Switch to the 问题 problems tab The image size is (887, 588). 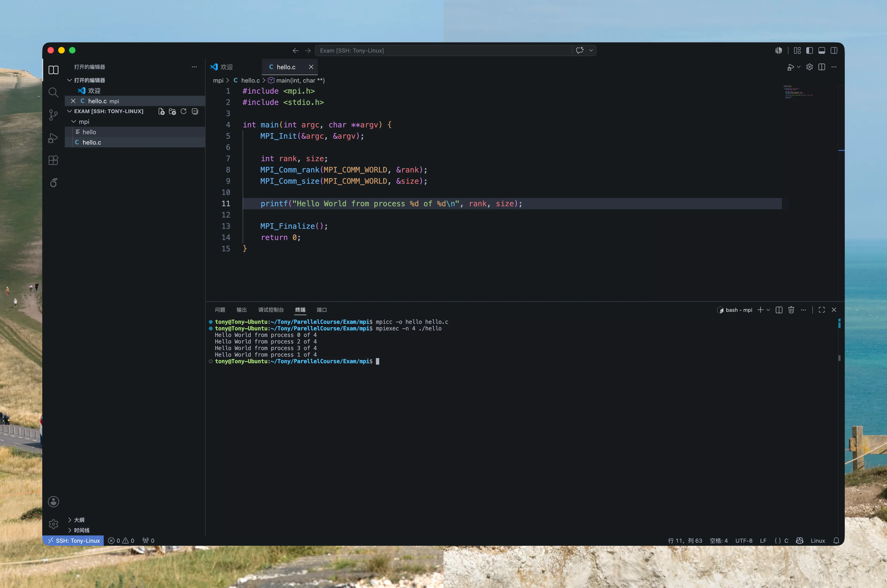pyautogui.click(x=220, y=310)
